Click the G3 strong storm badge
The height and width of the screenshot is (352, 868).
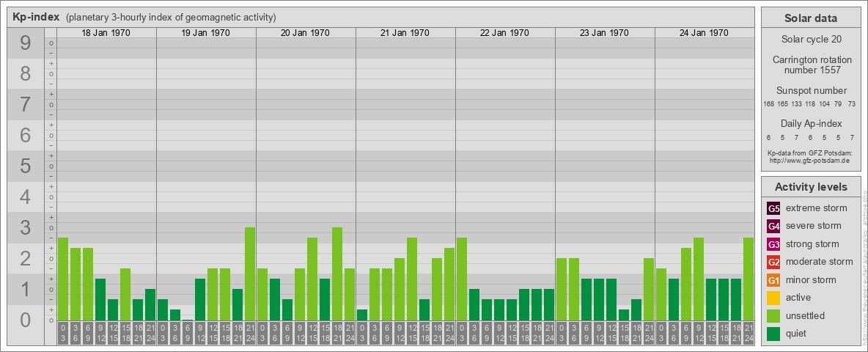[773, 244]
